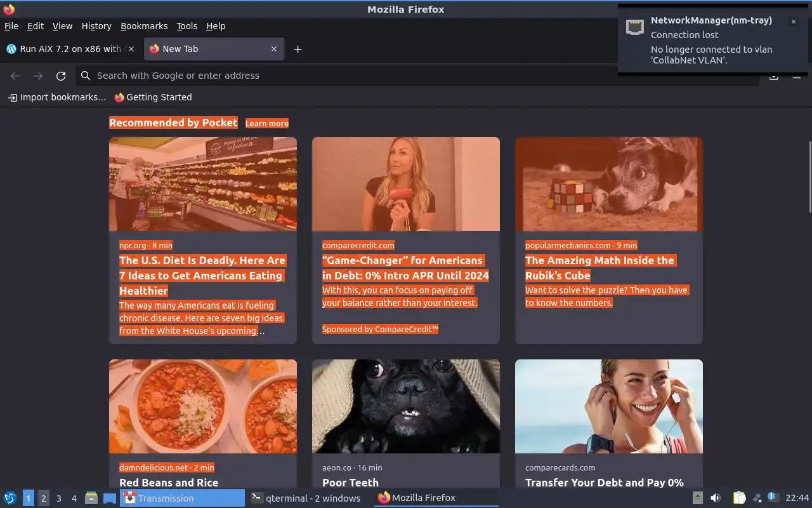This screenshot has height=508, width=812.
Task: Click the Back navigation arrow
Action: click(x=15, y=76)
